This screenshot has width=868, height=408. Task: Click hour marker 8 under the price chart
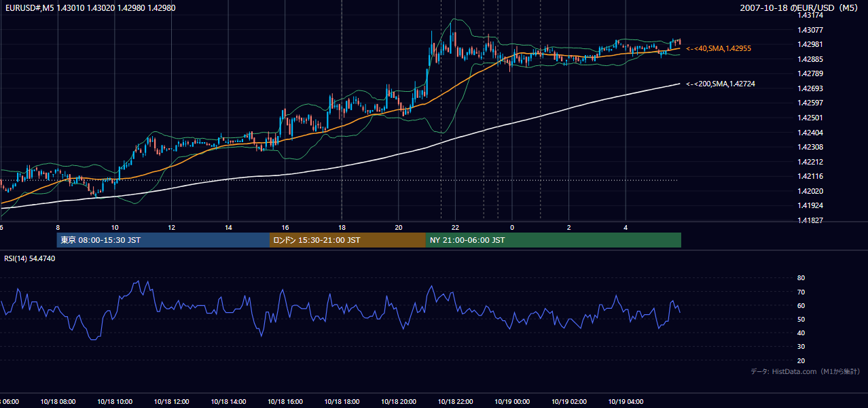pos(58,228)
